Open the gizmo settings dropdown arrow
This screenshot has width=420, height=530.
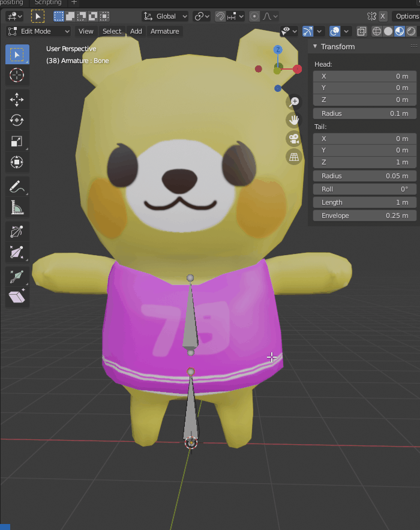[320, 31]
